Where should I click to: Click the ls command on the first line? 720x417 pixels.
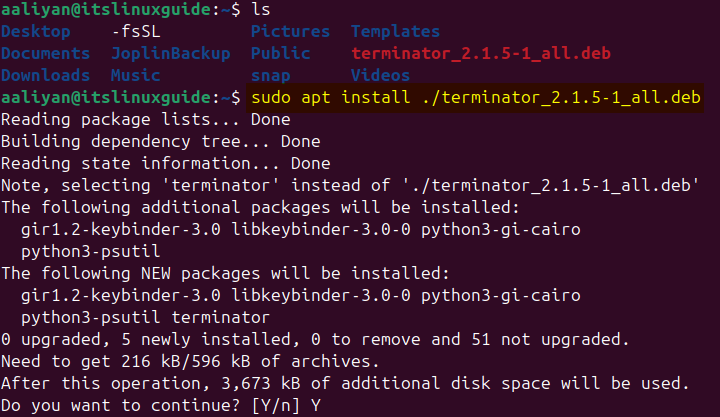[261, 10]
